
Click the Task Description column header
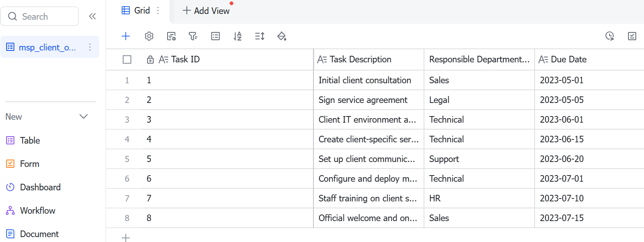[x=369, y=59]
